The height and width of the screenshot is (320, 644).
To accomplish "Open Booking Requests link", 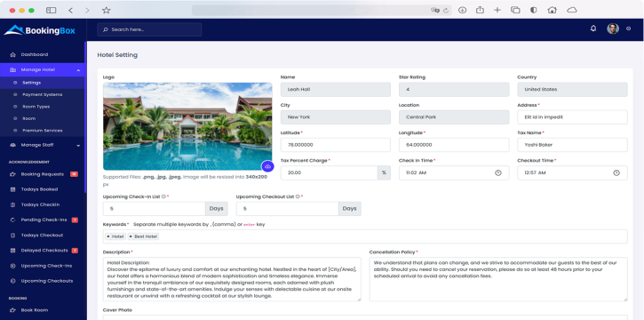I will [x=43, y=174].
